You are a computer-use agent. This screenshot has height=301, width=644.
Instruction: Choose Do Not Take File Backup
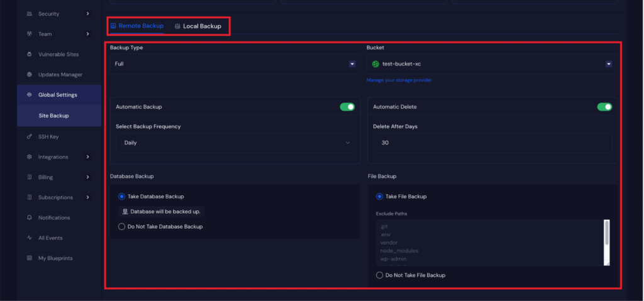(x=380, y=275)
